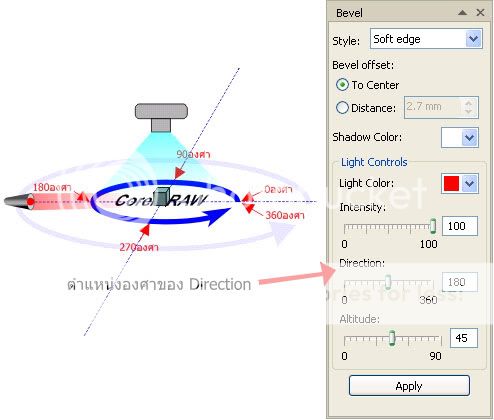Click the Intensity value field showing 100
494x420 pixels.
pos(460,226)
